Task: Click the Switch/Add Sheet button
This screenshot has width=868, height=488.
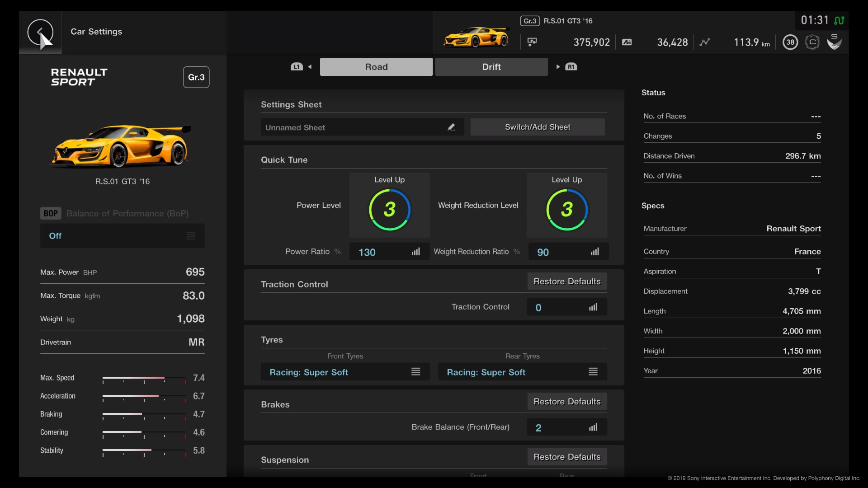Action: coord(538,127)
